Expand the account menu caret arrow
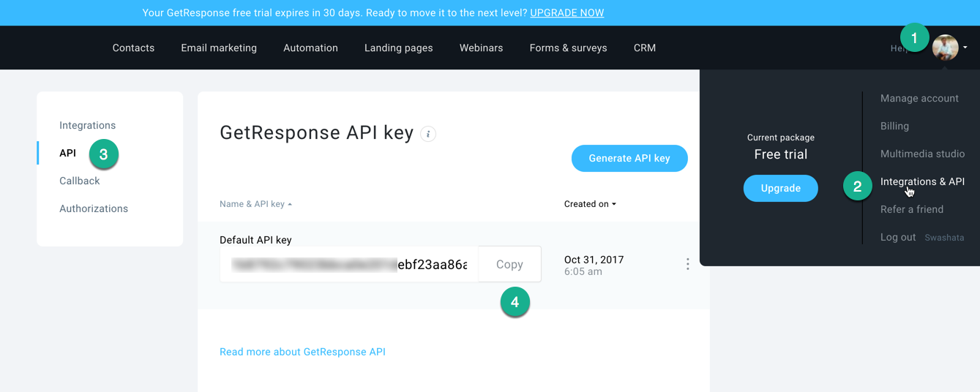The width and height of the screenshot is (980, 392). (x=965, y=48)
